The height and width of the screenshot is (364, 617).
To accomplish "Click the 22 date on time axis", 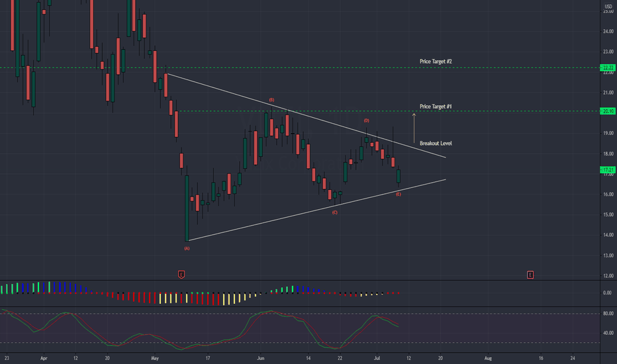I will (x=340, y=358).
